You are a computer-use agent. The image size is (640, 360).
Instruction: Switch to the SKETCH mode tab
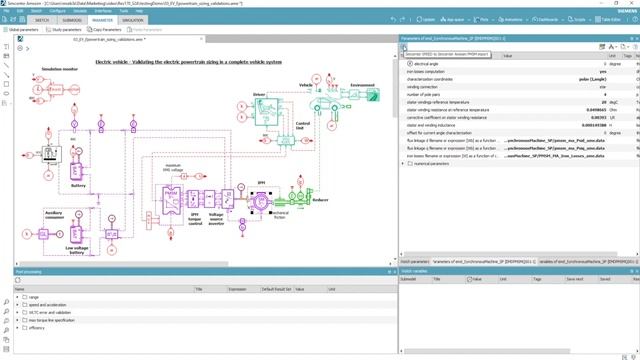click(41, 20)
